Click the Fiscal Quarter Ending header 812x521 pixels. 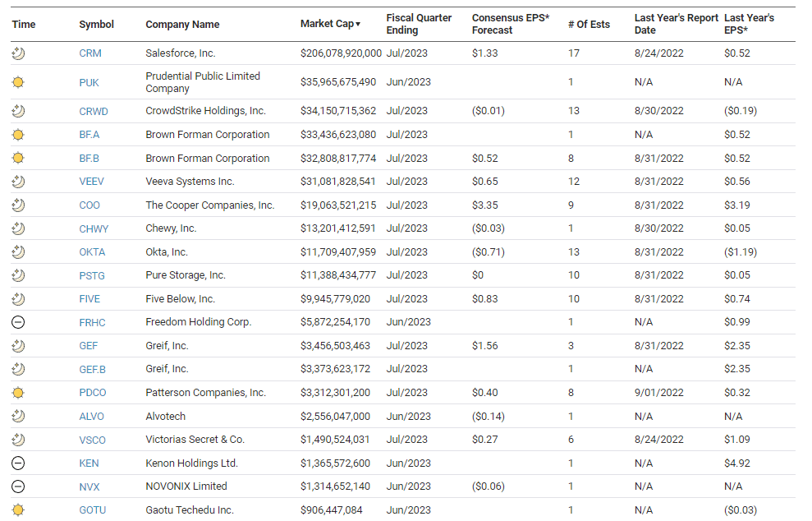click(419, 24)
